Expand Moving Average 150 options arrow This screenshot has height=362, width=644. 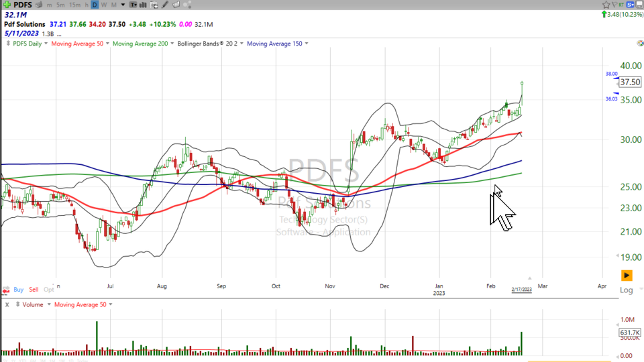(307, 44)
